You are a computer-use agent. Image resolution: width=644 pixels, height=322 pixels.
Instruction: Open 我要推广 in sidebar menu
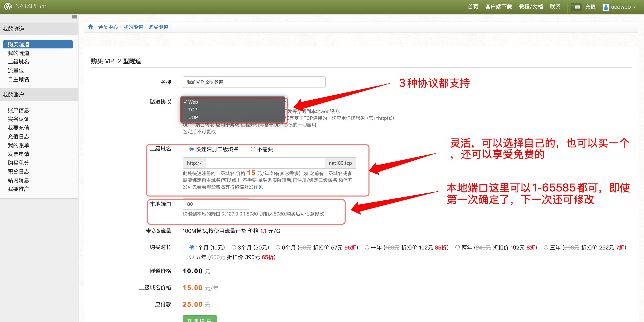click(x=19, y=189)
